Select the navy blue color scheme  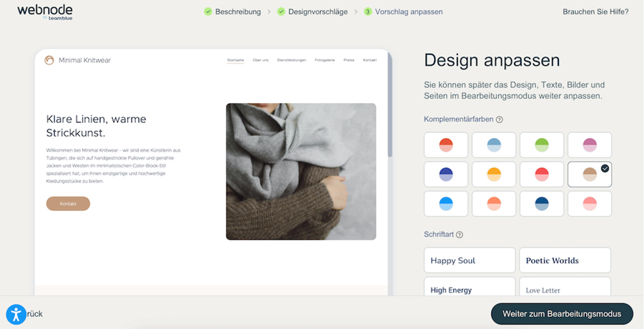542,204
